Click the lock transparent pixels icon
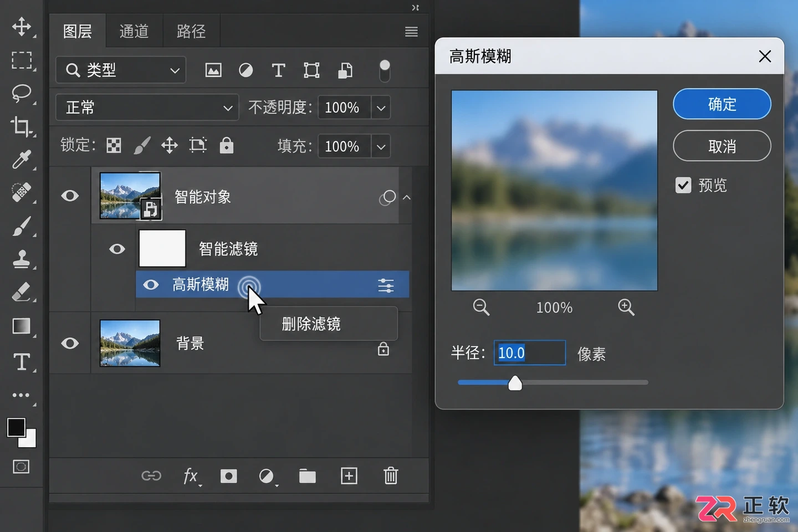798x532 pixels. pyautogui.click(x=114, y=146)
